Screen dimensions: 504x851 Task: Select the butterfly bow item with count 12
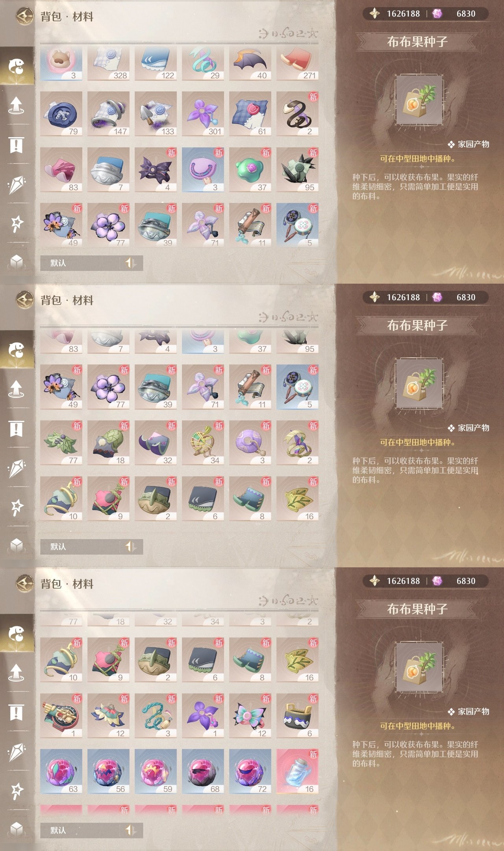click(x=250, y=715)
